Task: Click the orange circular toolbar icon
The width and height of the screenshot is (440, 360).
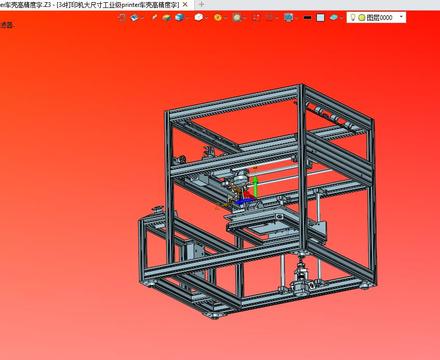Action: (x=218, y=17)
